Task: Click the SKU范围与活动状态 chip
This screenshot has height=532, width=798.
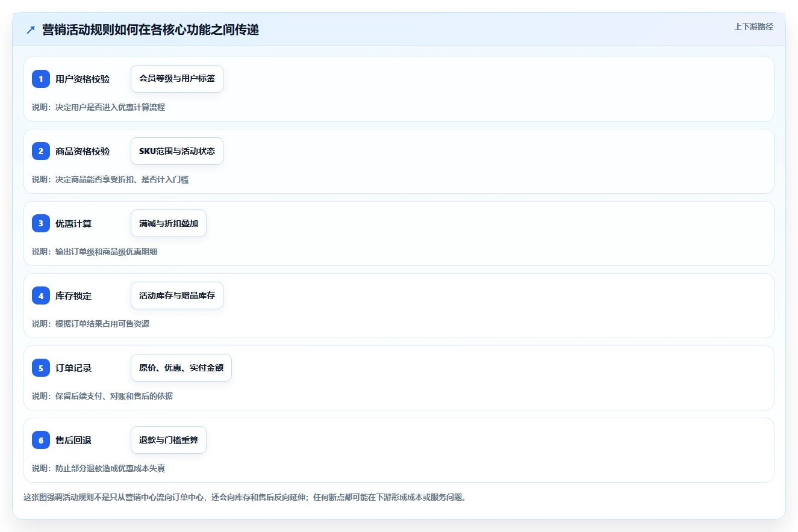Action: (177, 151)
